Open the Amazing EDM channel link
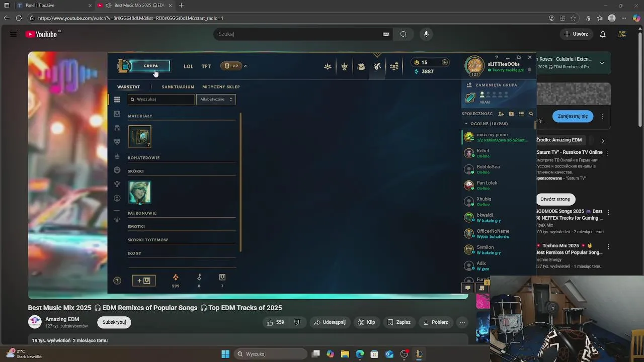 [x=62, y=319]
